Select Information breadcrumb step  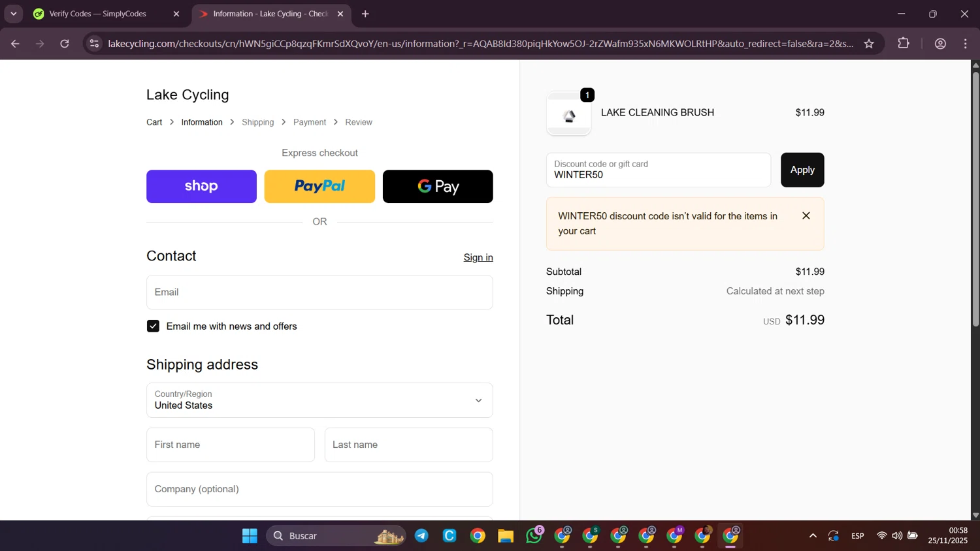pos(202,122)
